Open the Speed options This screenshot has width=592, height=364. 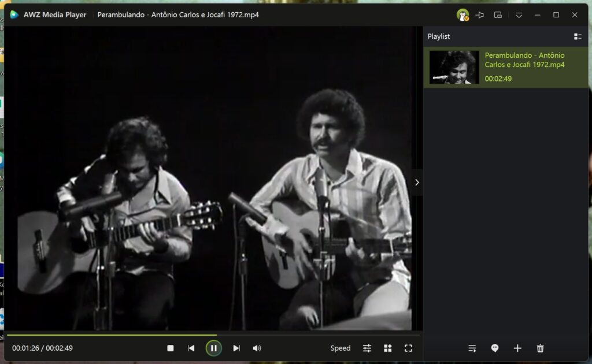340,348
